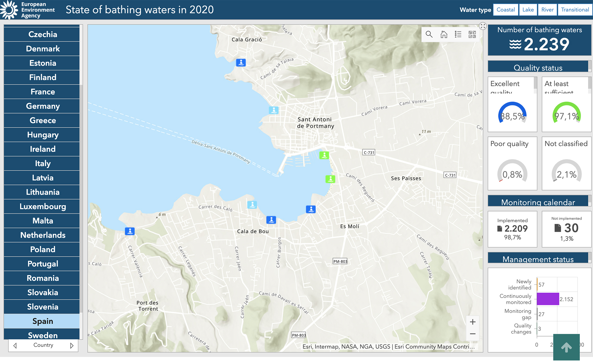Click the Continuously monitored purple bar
Image resolution: width=593 pixels, height=364 pixels.
548,299
